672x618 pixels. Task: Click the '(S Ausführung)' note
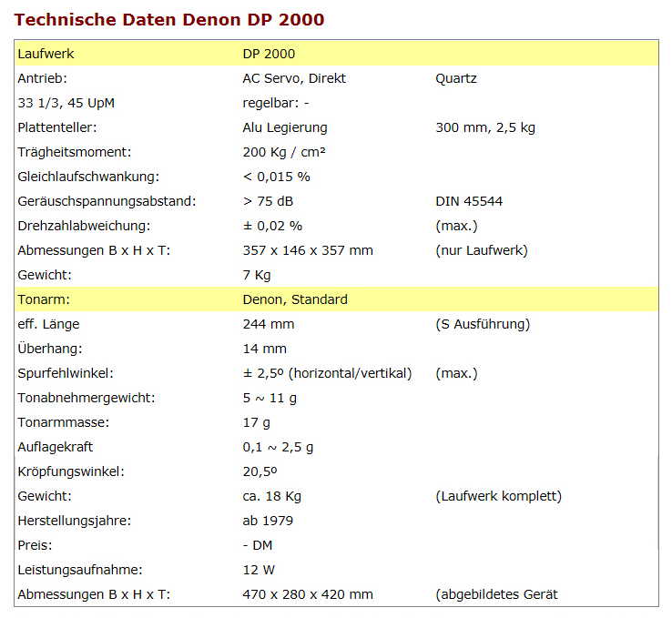pos(483,324)
